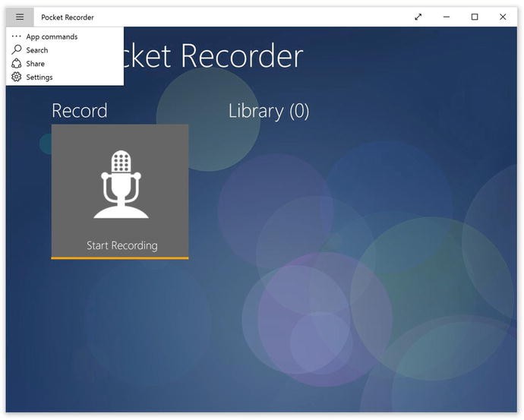
Task: Click the Settings gear icon
Action: click(x=16, y=77)
